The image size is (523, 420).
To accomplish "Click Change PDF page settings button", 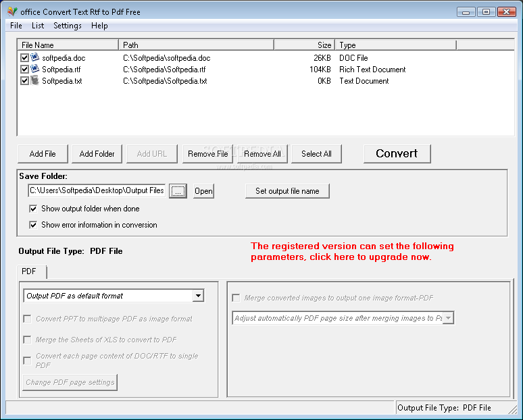I will coord(70,382).
